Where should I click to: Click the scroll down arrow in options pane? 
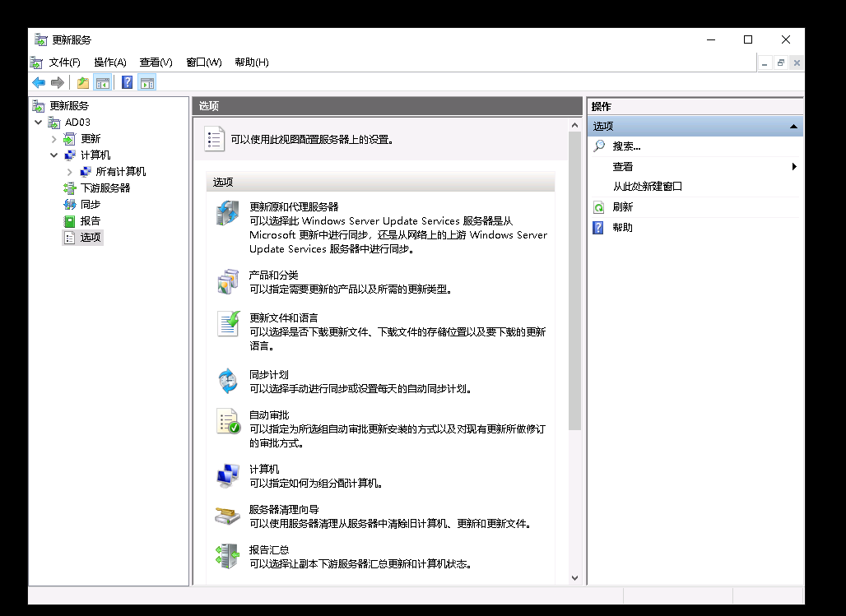coord(574,578)
